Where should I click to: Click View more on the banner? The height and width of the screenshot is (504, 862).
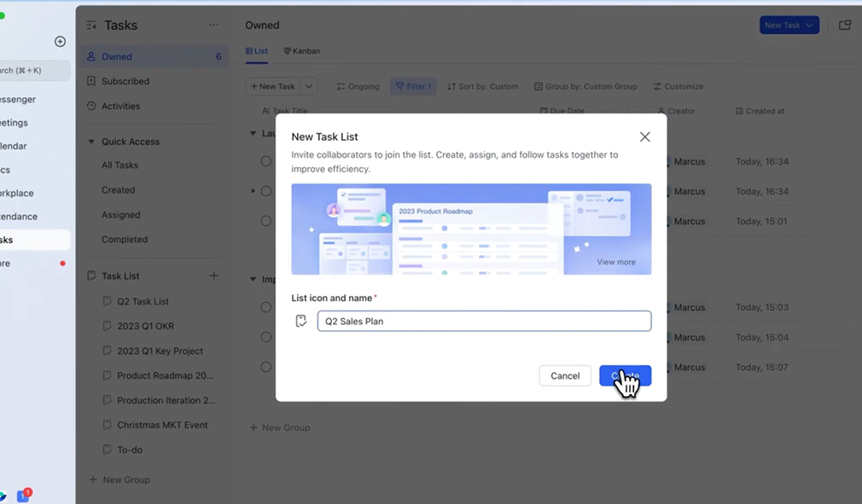tap(615, 262)
